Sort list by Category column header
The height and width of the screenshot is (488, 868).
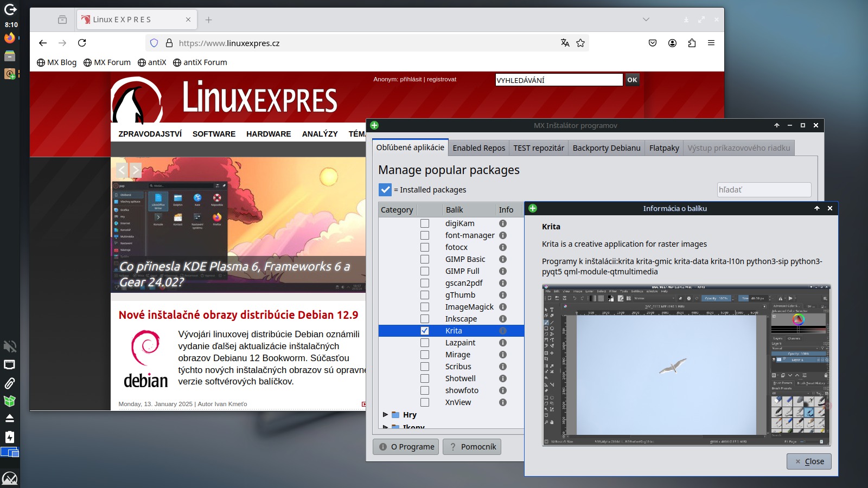(x=397, y=210)
